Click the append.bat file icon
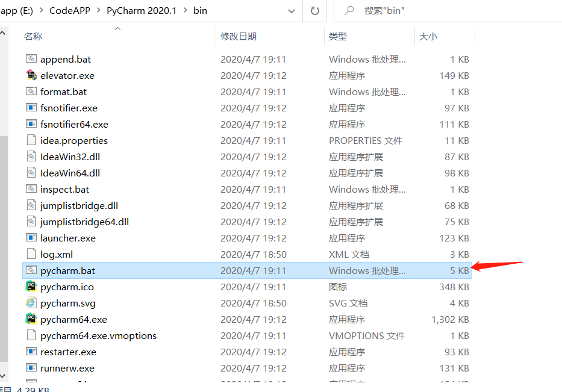The height and width of the screenshot is (392, 562). click(x=31, y=59)
